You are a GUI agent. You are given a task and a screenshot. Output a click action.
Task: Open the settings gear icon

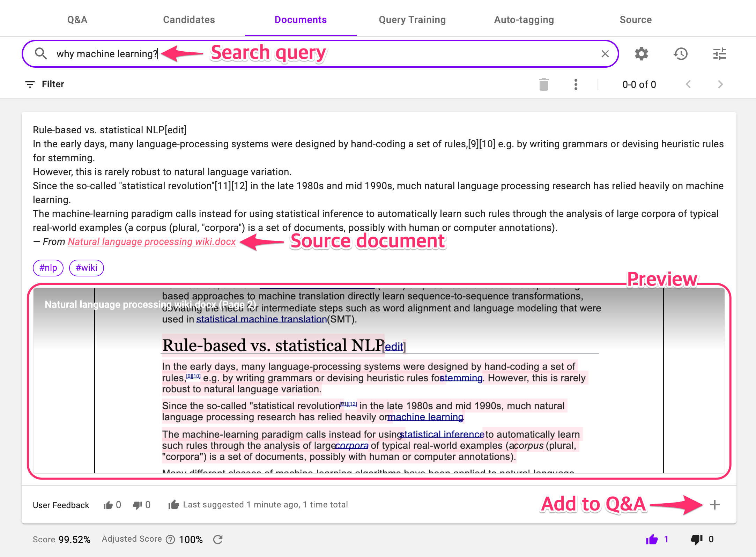tap(641, 54)
